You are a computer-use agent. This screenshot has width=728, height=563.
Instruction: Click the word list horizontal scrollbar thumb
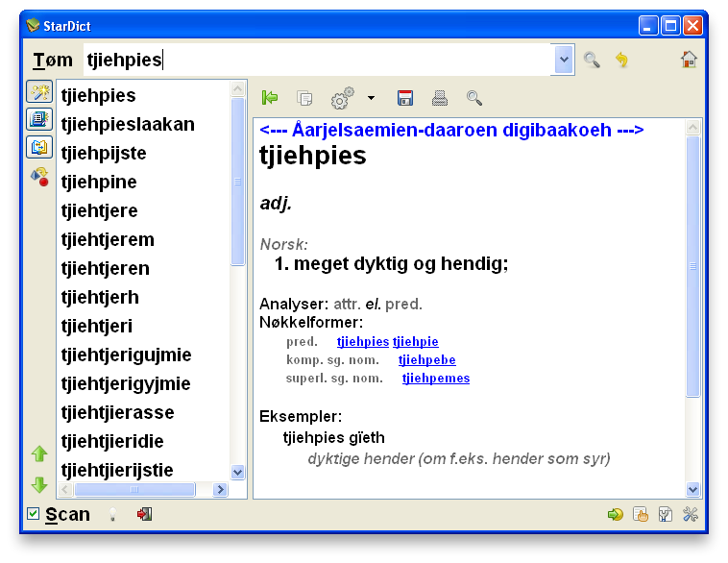pyautogui.click(x=134, y=489)
